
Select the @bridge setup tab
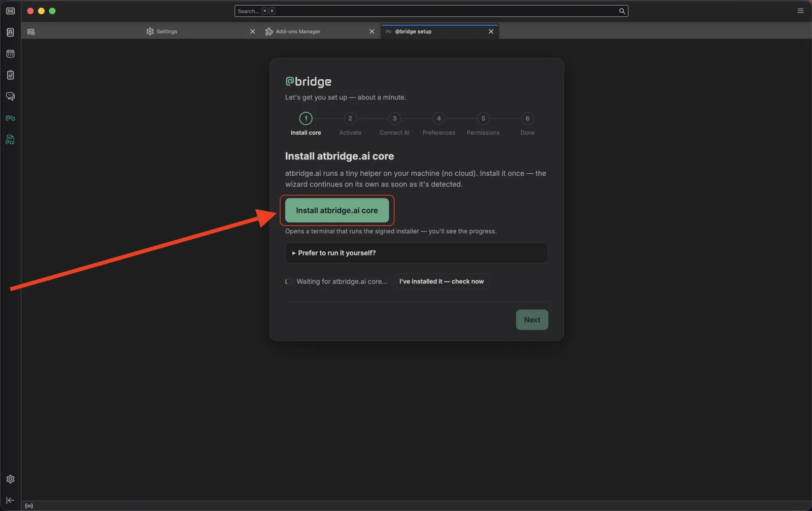pyautogui.click(x=439, y=31)
